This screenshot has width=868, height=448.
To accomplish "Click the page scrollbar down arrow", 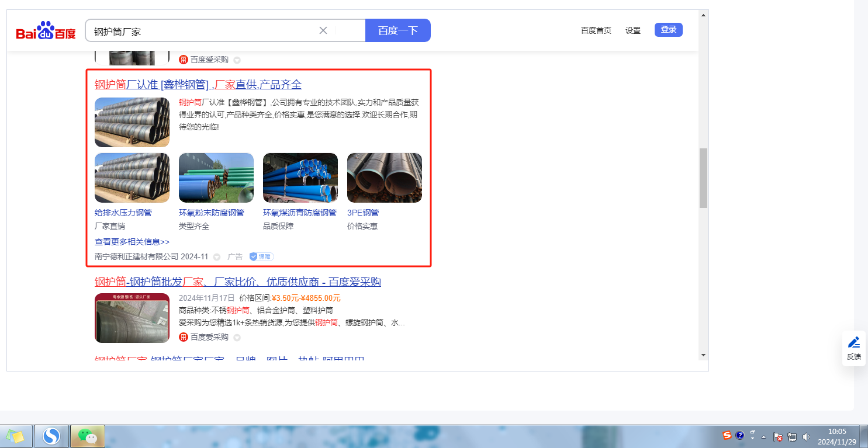I will click(x=704, y=355).
